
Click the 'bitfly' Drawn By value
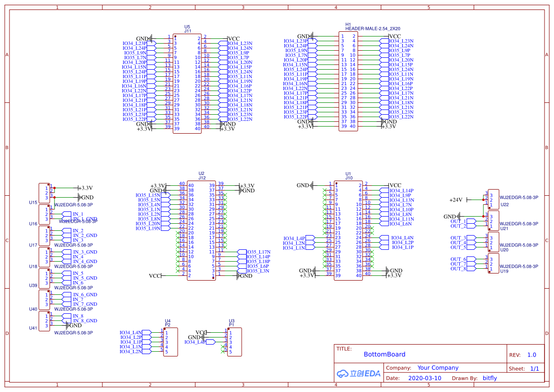click(490, 378)
